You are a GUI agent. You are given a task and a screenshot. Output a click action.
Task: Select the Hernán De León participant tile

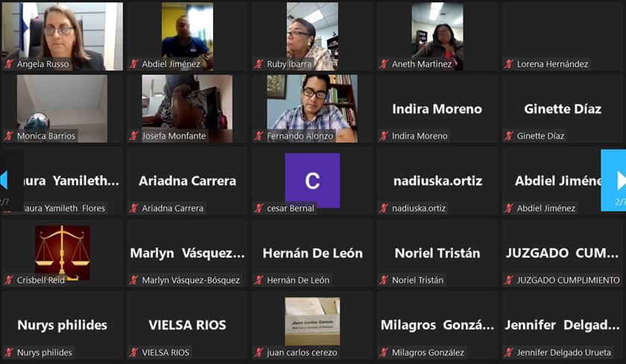312,253
